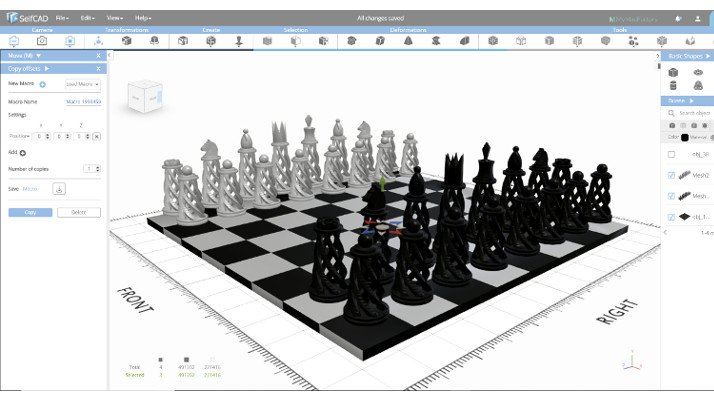Click the rounded-cube Tools icon
The image size is (714, 400).
605,41
